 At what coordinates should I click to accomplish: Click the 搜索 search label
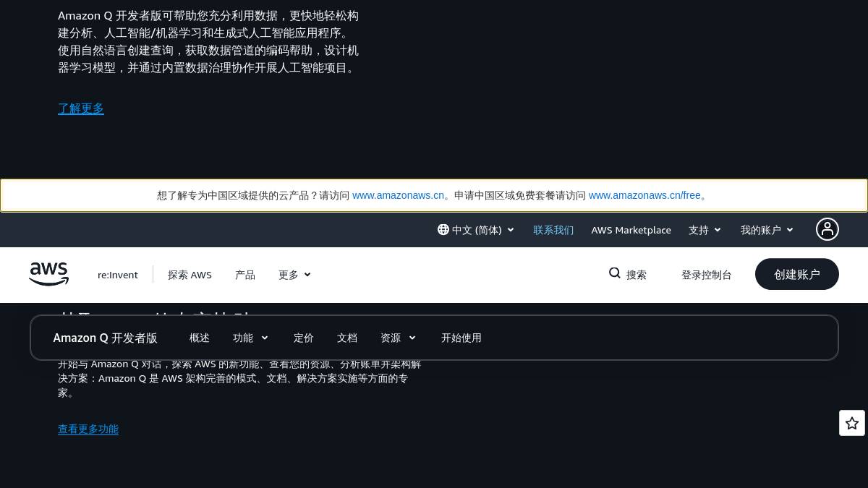pyautogui.click(x=637, y=275)
